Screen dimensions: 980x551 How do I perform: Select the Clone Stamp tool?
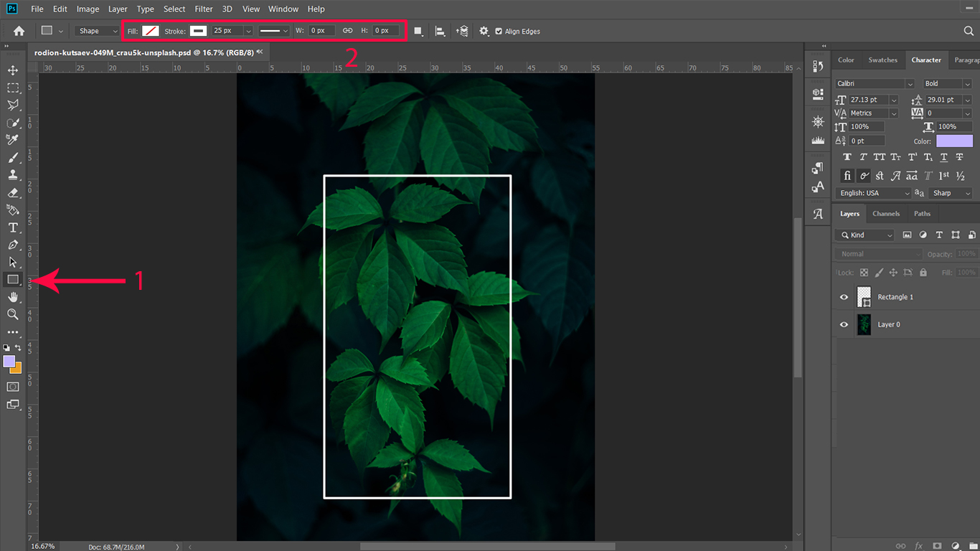(13, 175)
